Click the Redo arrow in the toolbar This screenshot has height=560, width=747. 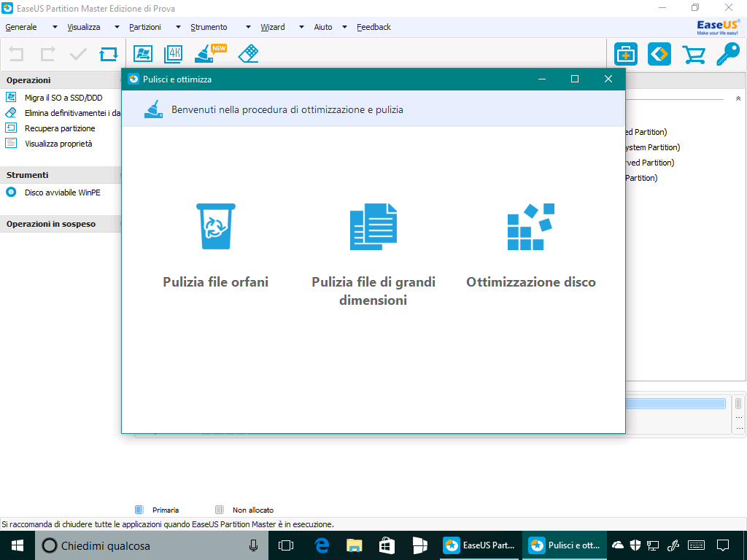pos(47,53)
